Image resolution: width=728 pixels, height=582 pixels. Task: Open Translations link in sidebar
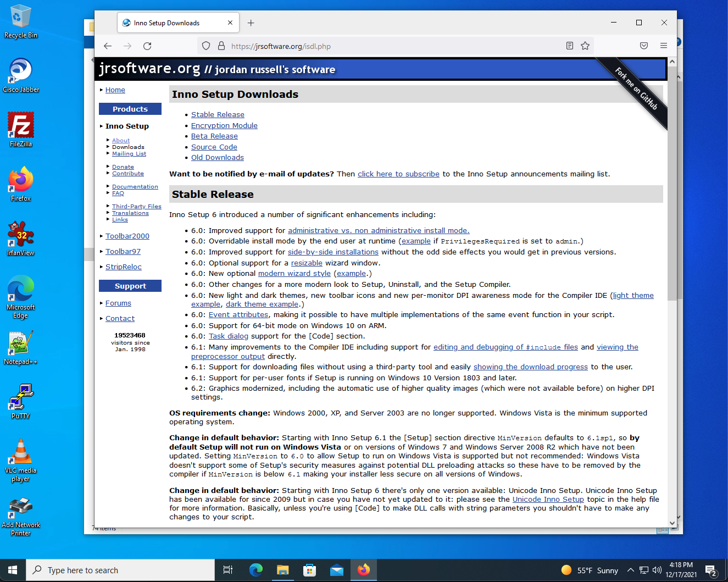tap(130, 213)
